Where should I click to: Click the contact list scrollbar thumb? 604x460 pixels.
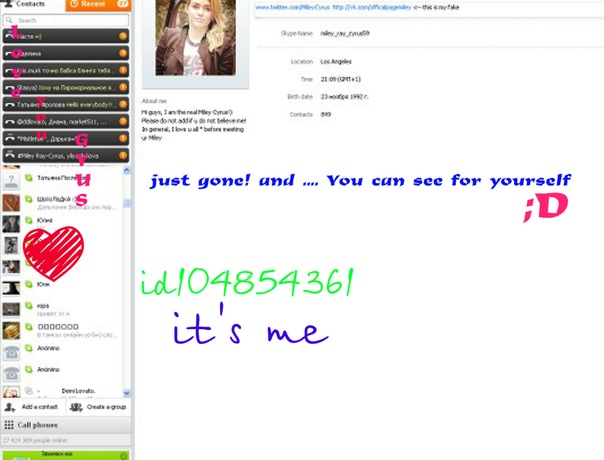click(127, 203)
